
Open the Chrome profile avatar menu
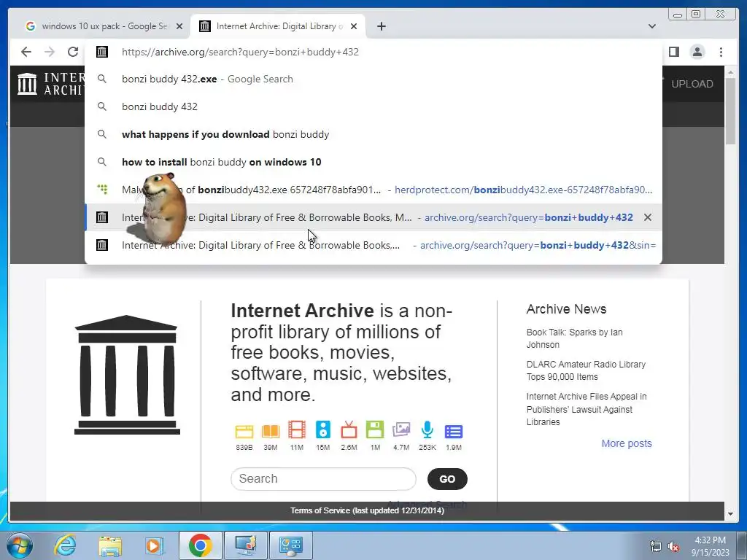pos(697,52)
